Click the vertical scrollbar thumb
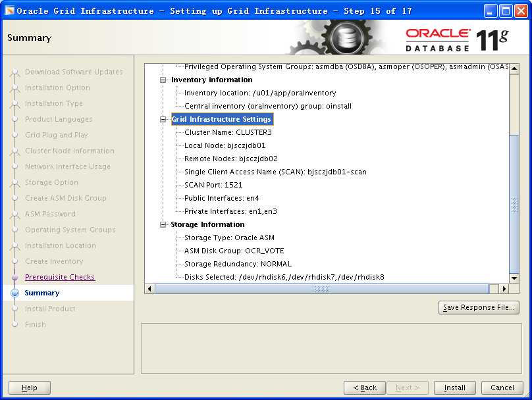This screenshot has height=400, width=532. click(514, 204)
